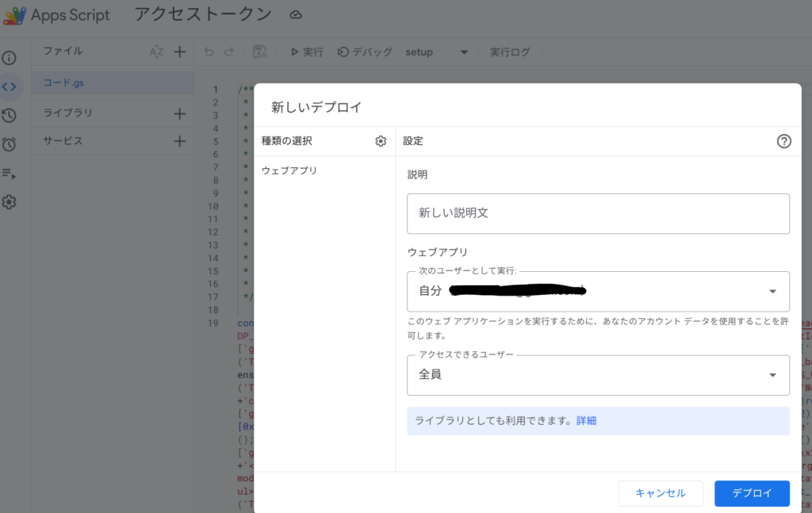Open the setup function selector dropdown
This screenshot has width=812, height=513.
464,52
